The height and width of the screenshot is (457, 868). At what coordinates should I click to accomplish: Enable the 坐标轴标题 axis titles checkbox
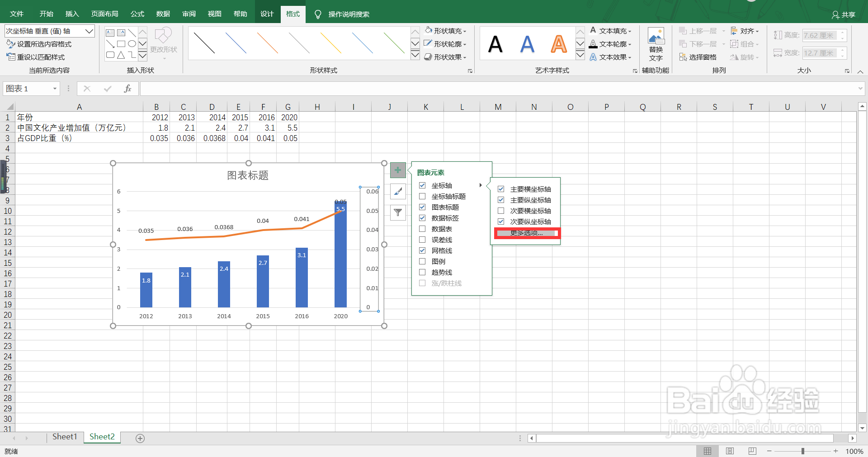(x=422, y=196)
